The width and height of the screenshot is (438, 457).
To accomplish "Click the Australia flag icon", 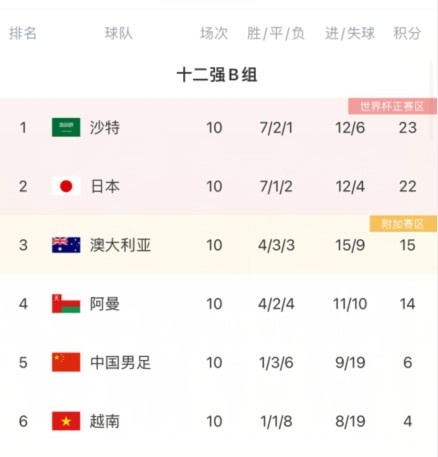I will pyautogui.click(x=66, y=245).
